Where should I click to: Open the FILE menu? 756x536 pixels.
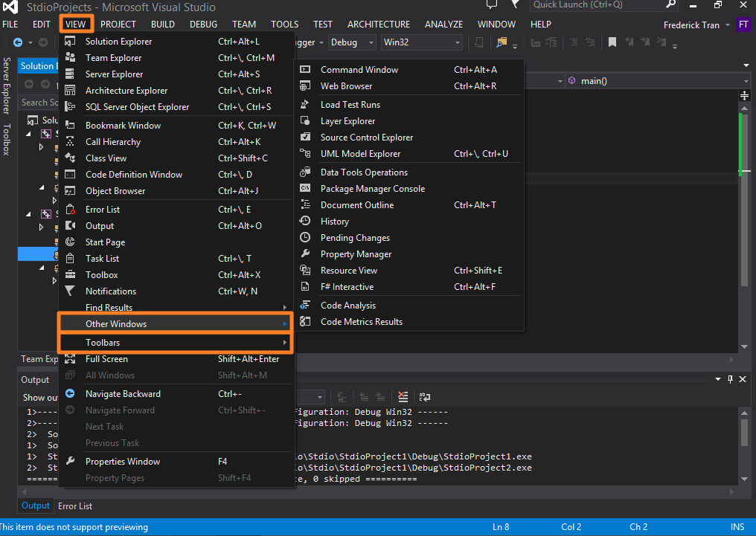(x=10, y=24)
